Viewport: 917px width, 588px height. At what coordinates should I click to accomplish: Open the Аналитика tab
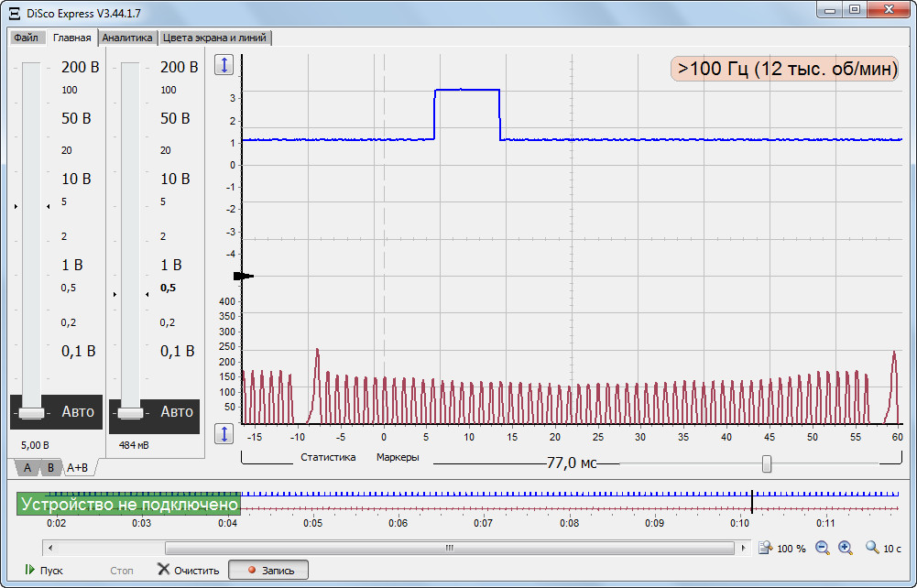(127, 38)
